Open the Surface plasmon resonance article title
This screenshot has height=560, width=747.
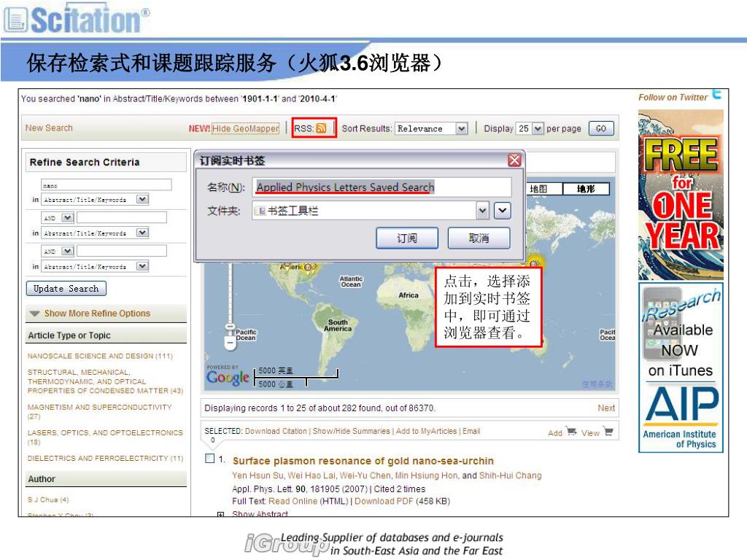pyautogui.click(x=363, y=461)
